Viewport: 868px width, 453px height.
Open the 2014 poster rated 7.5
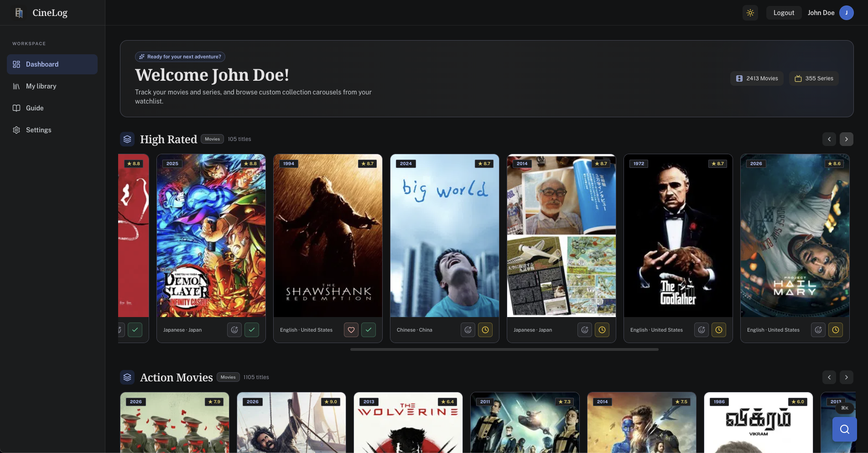642,422
